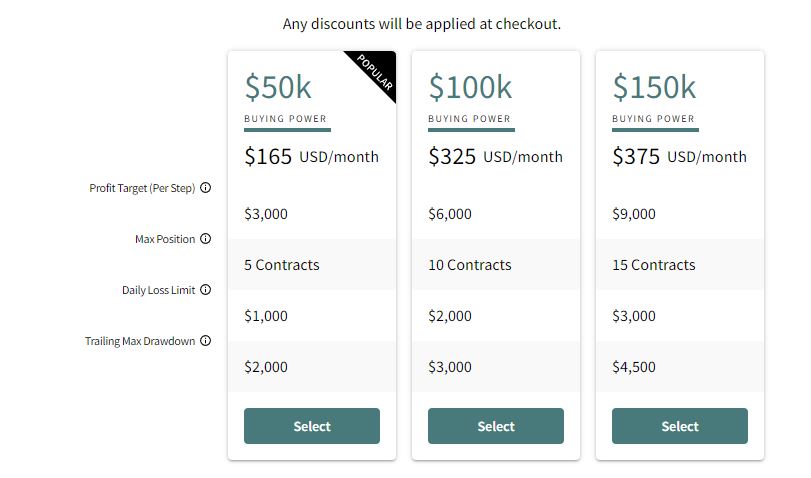811x478 pixels.
Task: Click 15 Contracts in the $150k card
Action: 654,265
